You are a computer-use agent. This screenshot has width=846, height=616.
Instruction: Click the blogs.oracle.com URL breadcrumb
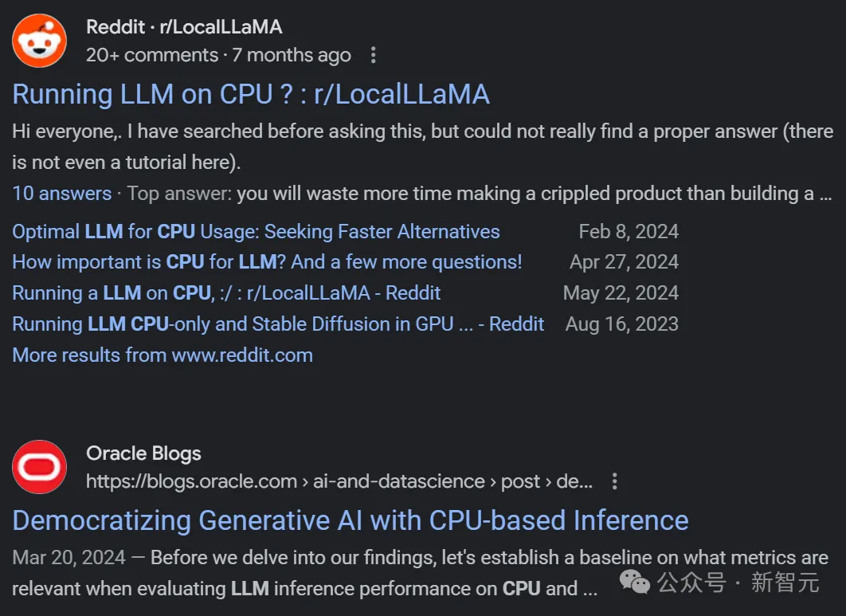pyautogui.click(x=339, y=482)
